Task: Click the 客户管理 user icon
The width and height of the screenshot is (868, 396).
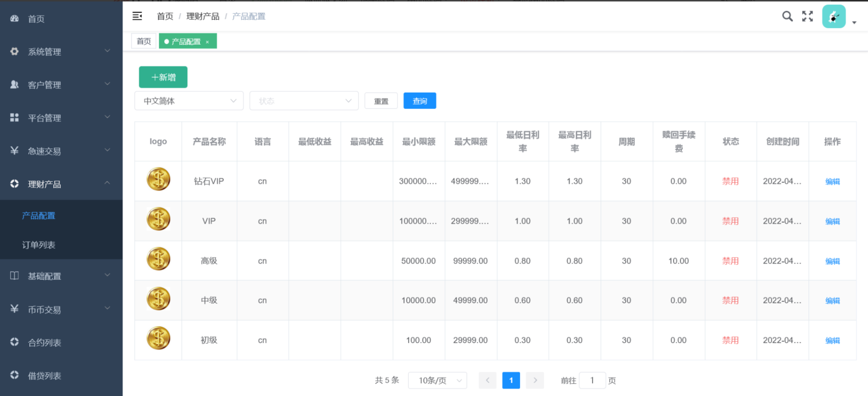Action: click(14, 84)
